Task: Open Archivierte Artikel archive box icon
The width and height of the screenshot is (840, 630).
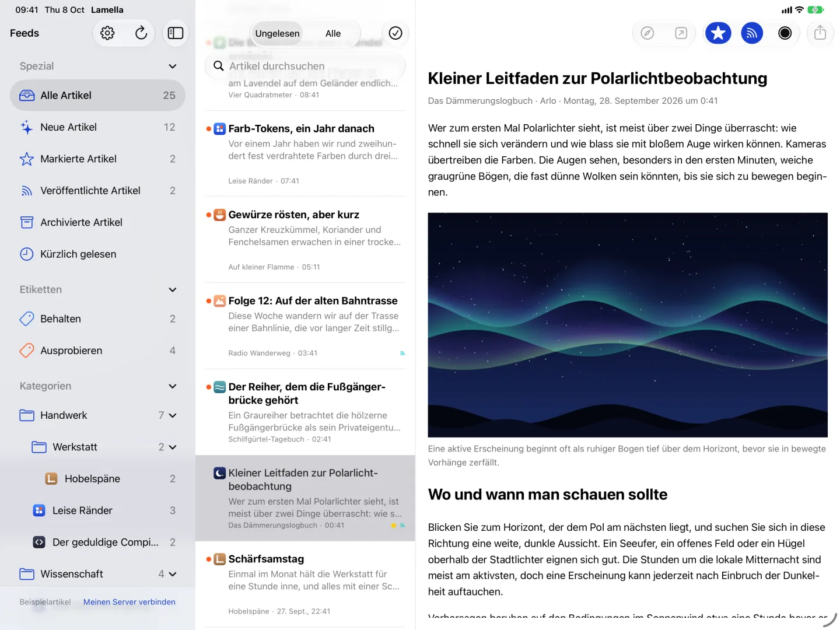Action: 27,222
